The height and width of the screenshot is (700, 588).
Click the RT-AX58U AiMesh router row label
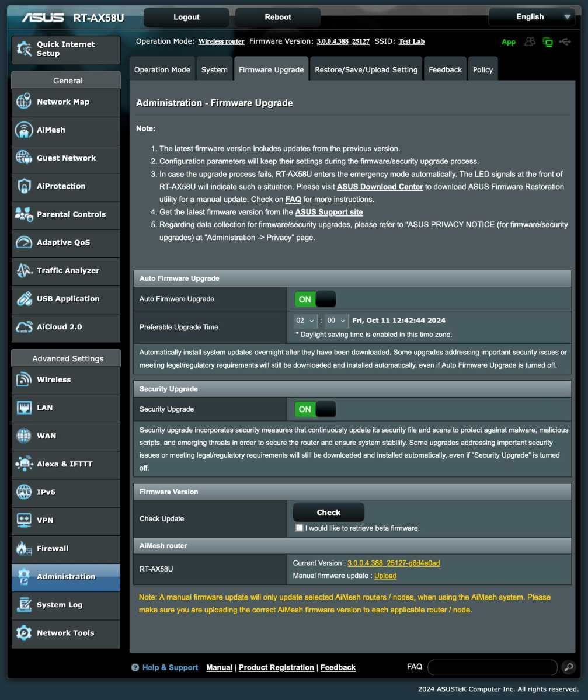[x=156, y=569]
